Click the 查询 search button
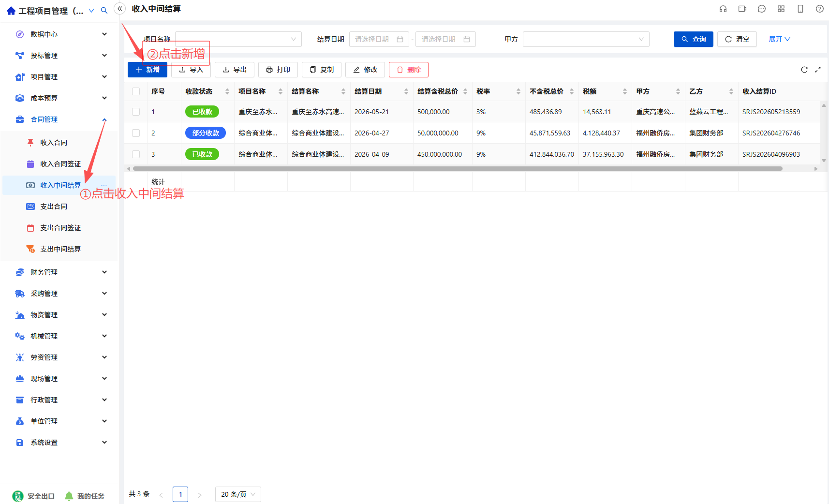The width and height of the screenshot is (829, 504). tap(694, 39)
